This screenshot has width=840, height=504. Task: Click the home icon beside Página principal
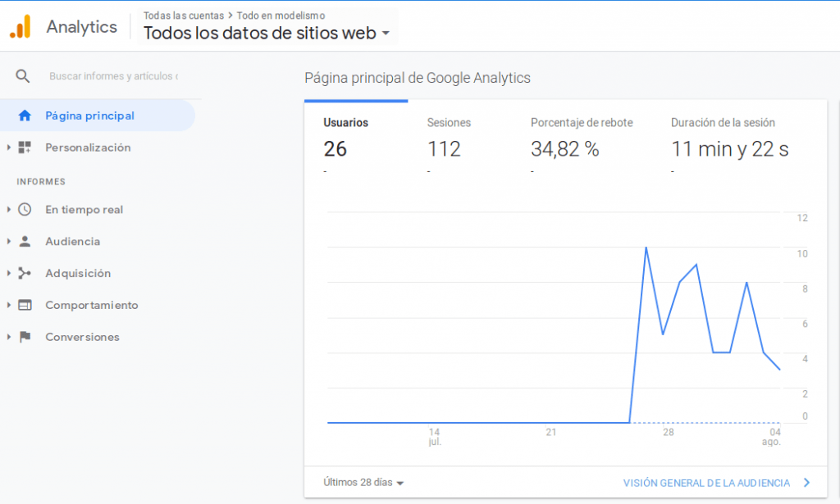[25, 116]
